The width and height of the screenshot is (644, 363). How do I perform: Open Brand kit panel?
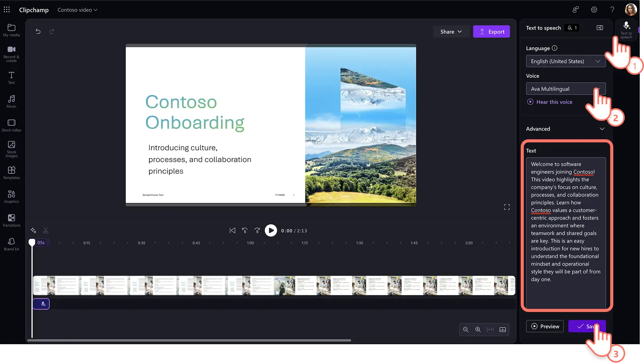[x=12, y=244]
